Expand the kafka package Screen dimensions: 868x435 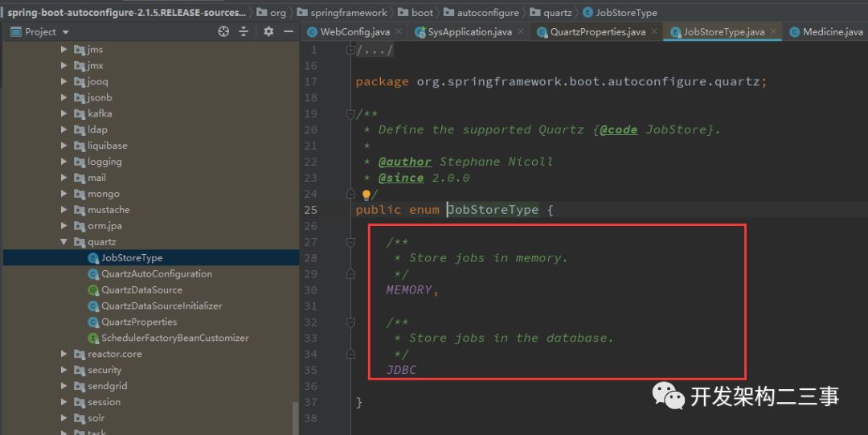pos(63,113)
